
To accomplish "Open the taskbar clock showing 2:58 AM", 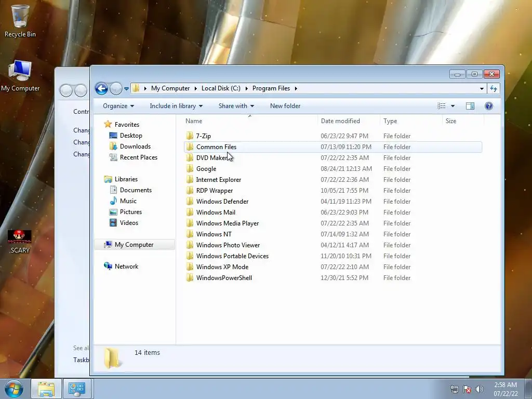I will [506, 389].
